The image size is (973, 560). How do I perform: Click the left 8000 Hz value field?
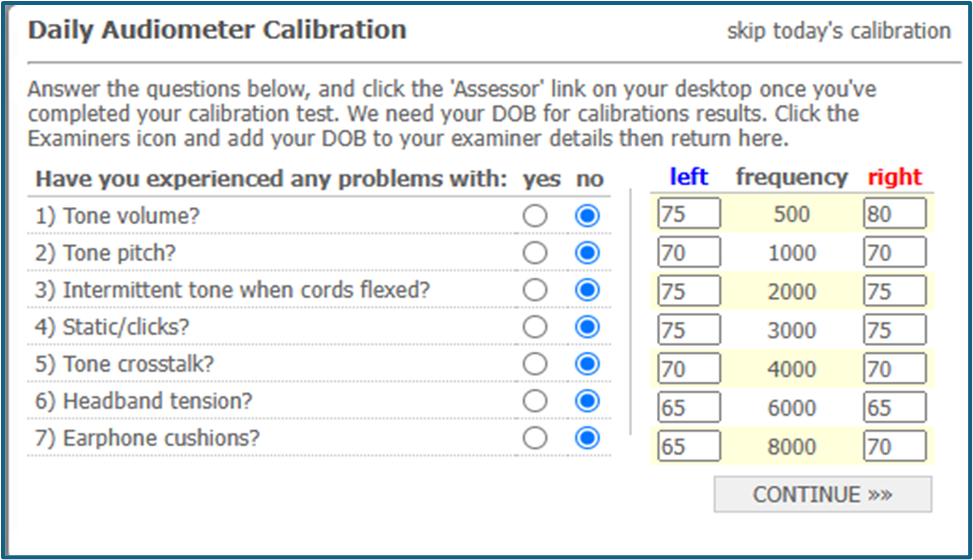click(688, 446)
